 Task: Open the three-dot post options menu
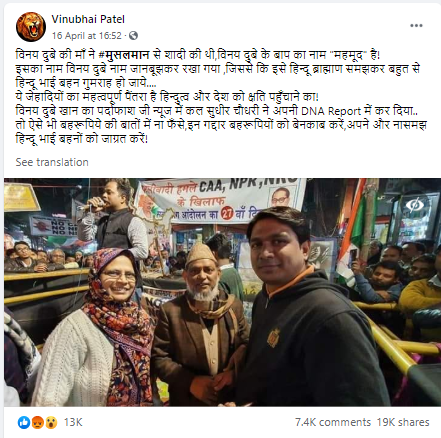(416, 26)
